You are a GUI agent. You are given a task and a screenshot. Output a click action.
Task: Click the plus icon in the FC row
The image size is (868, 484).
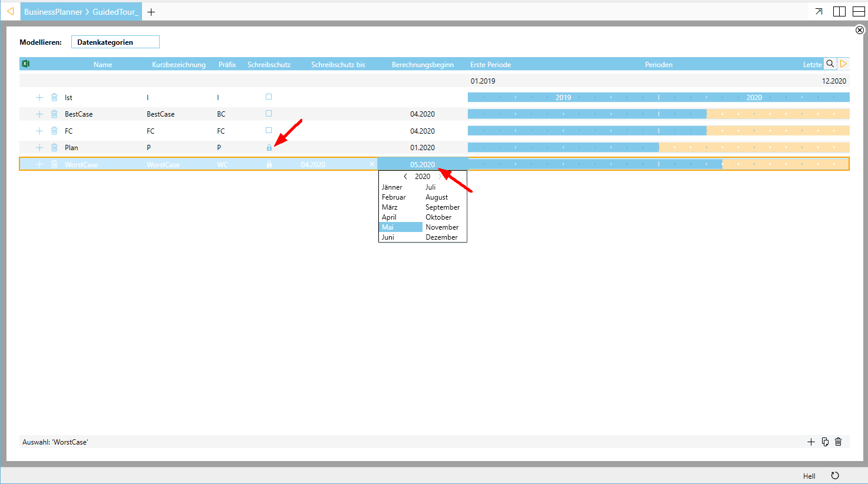coord(39,131)
